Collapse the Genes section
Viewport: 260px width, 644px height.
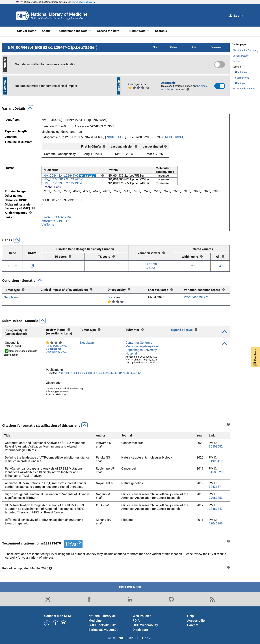click(16, 240)
